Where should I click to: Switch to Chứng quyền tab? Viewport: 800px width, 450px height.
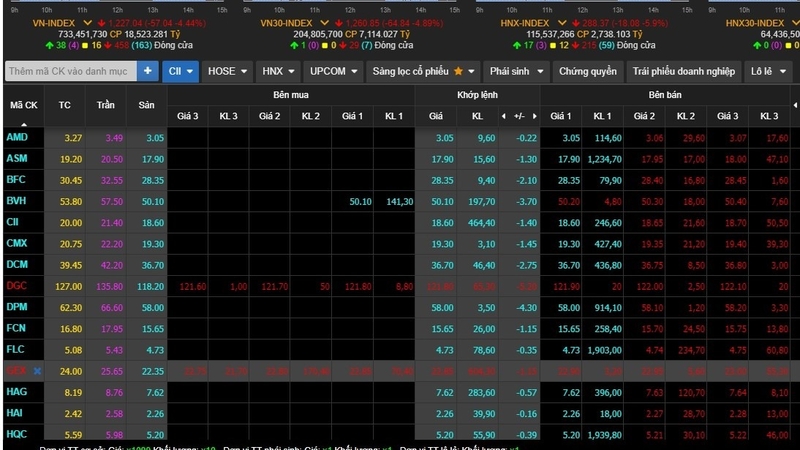pos(587,71)
